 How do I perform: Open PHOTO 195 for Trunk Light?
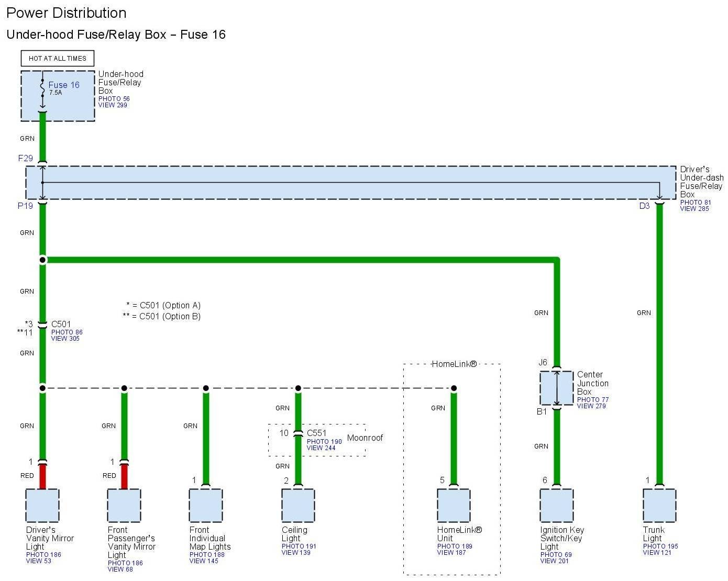point(660,546)
